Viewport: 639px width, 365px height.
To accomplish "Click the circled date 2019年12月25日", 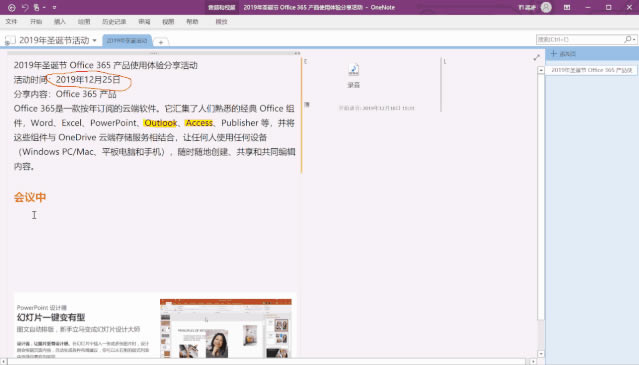I will click(88, 80).
